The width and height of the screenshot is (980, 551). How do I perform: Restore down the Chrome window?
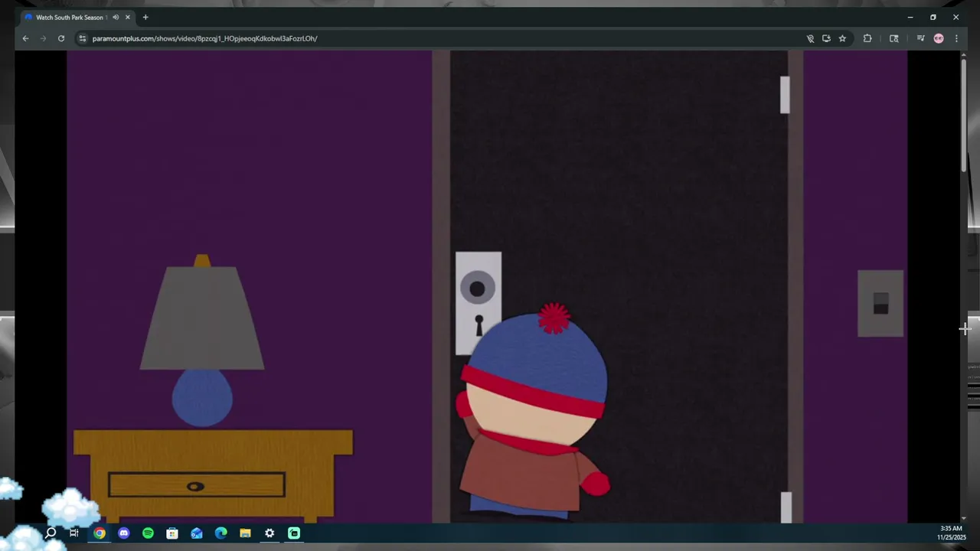(x=933, y=17)
